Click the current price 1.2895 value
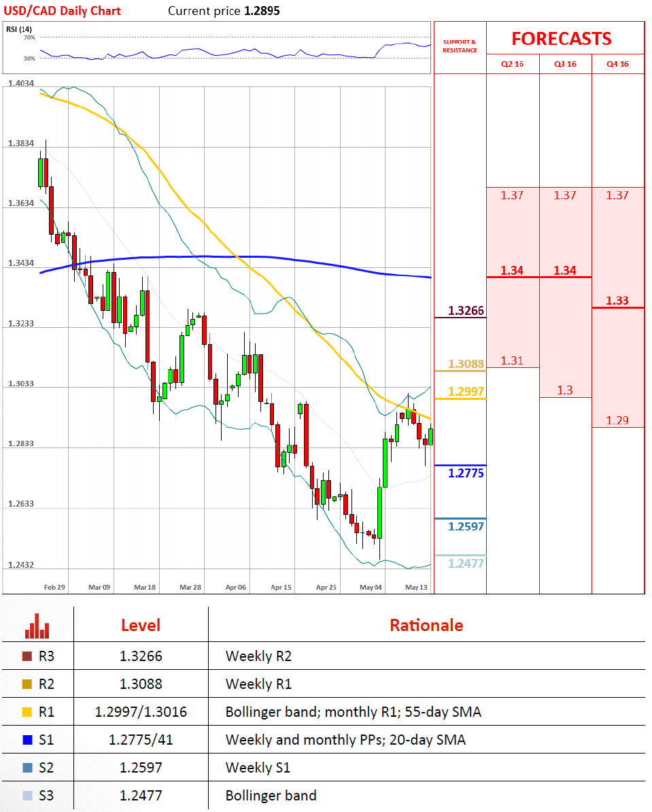The height and width of the screenshot is (812, 652). coord(262,11)
